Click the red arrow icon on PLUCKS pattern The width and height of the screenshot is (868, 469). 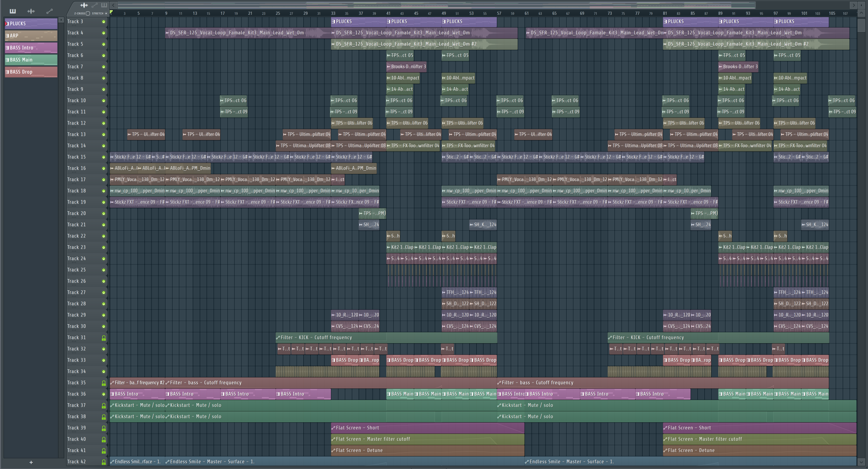6,23
